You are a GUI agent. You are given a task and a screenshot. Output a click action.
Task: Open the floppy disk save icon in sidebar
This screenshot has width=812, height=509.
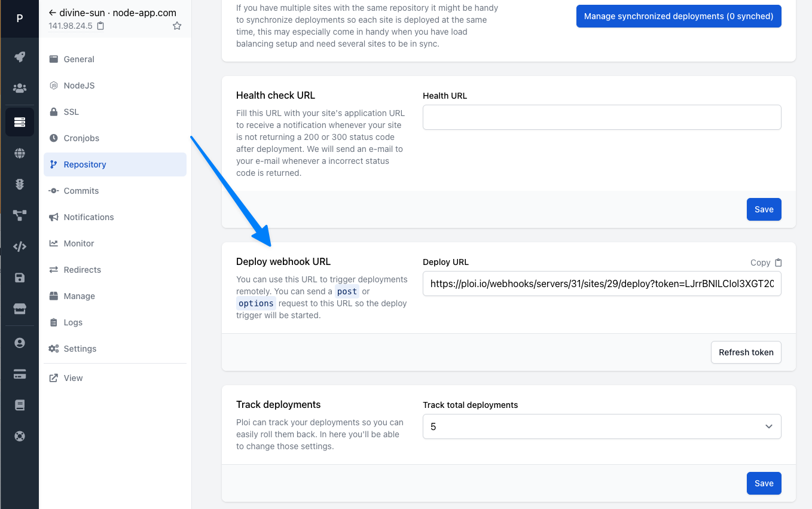[20, 278]
